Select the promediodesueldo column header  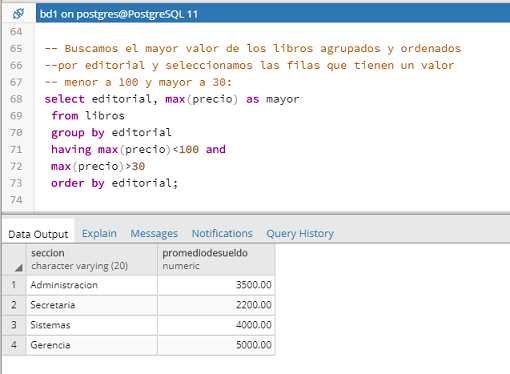[x=216, y=260]
